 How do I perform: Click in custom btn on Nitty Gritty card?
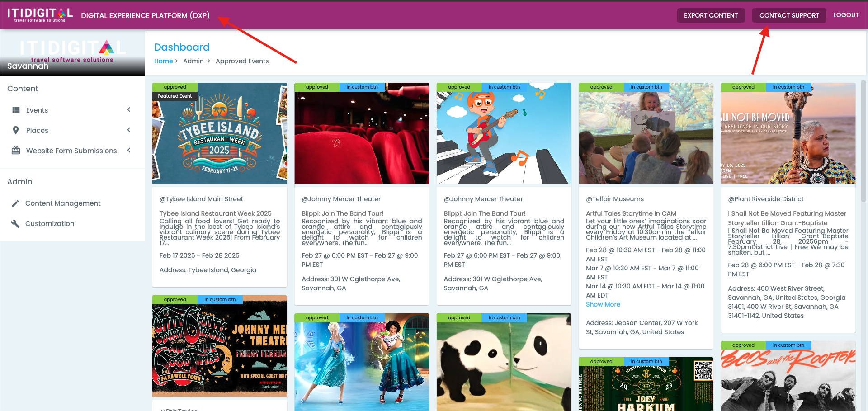(x=220, y=300)
